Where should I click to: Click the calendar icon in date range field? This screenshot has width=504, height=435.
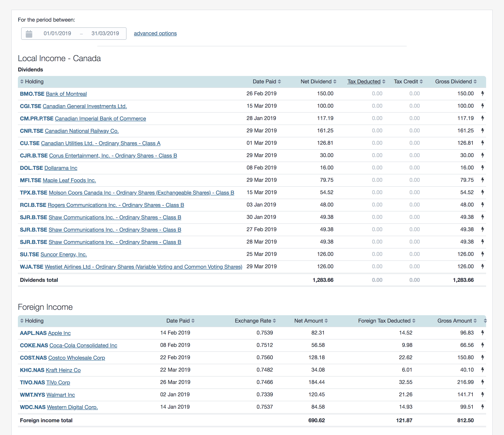(29, 34)
